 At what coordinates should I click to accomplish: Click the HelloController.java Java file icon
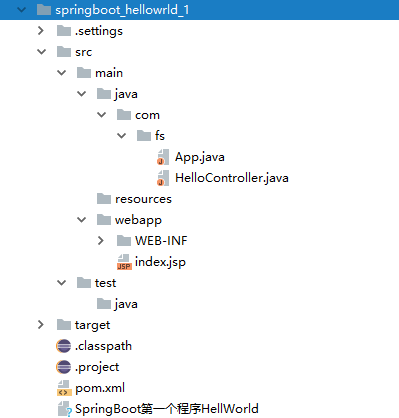tap(163, 178)
